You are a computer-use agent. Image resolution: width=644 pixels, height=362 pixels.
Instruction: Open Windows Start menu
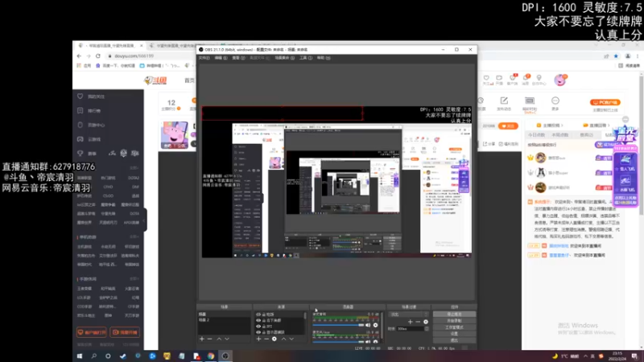coord(80,356)
